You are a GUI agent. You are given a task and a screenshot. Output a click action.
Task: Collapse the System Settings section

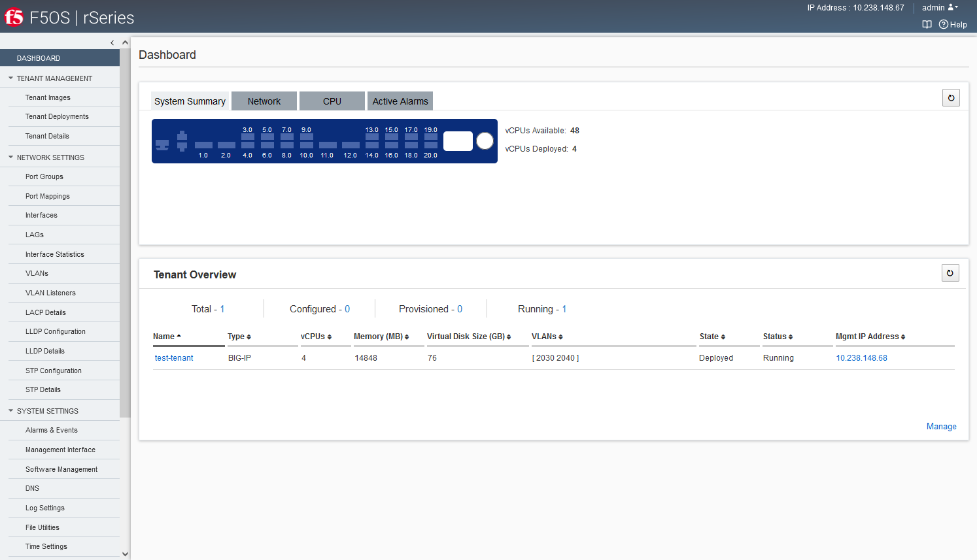11,411
